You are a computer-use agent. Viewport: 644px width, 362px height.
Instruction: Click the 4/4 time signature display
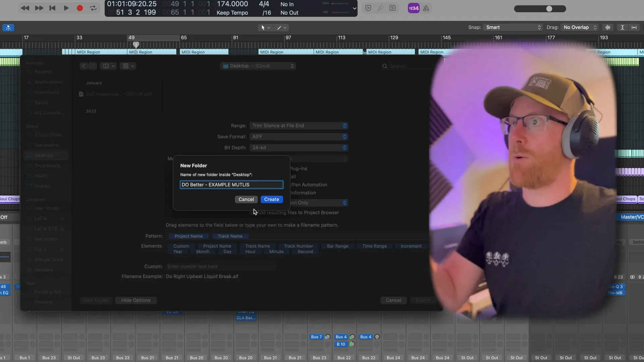tap(264, 4)
